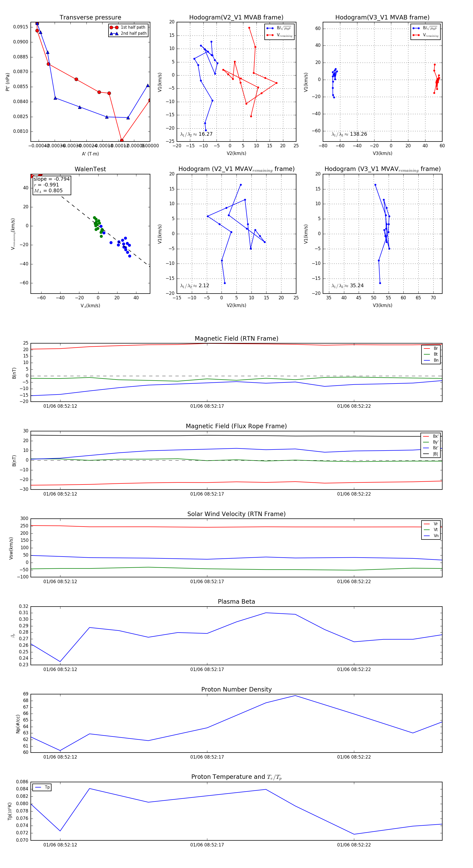473x868 pixels.
Task: Click the WalenTest plot title
Action: [x=90, y=169]
